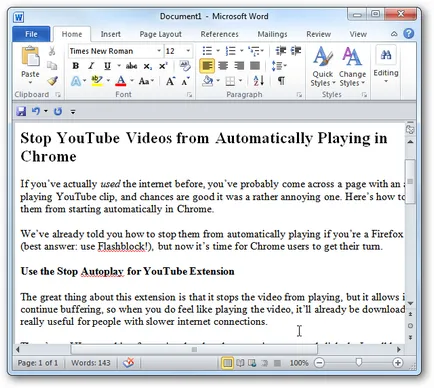Viewport: 434px width, 388px height.
Task: Expand the Bullets dropdown arrow
Action: coord(218,51)
